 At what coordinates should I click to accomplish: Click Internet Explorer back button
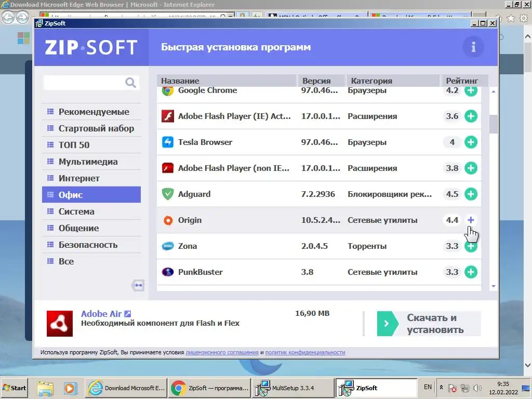(x=8, y=17)
